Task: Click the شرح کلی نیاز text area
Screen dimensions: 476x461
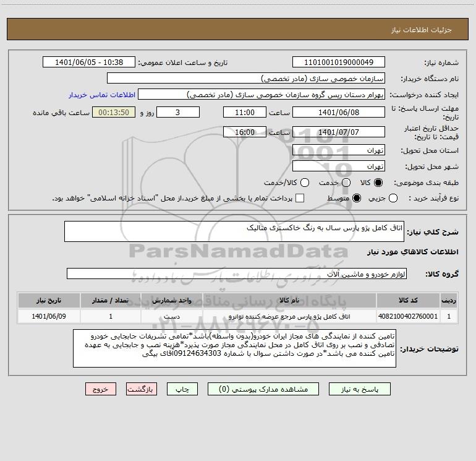Action: (x=234, y=231)
